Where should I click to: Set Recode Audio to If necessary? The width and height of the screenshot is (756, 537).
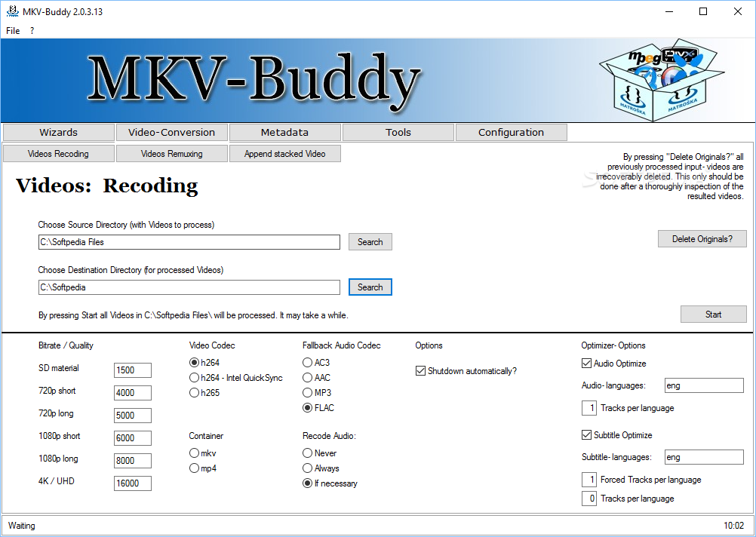[330, 483]
